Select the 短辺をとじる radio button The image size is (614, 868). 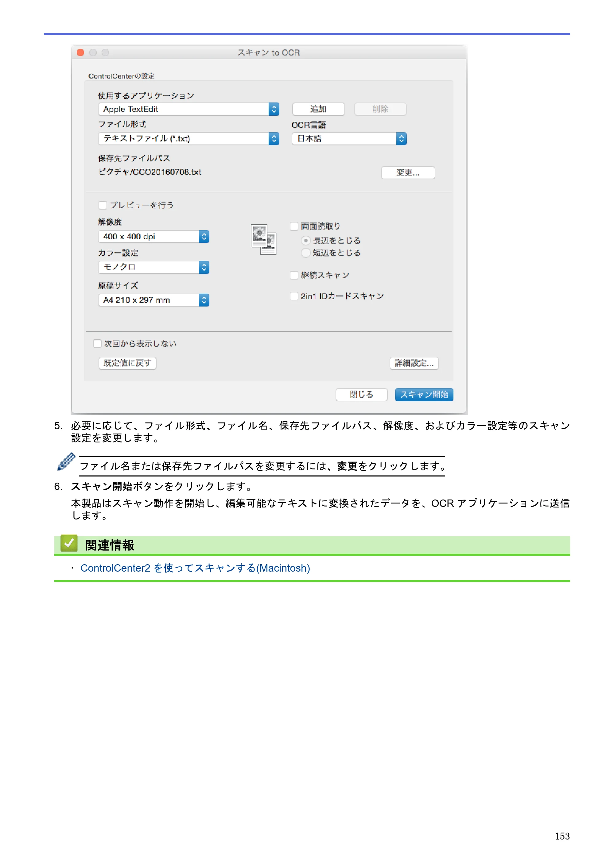(306, 253)
